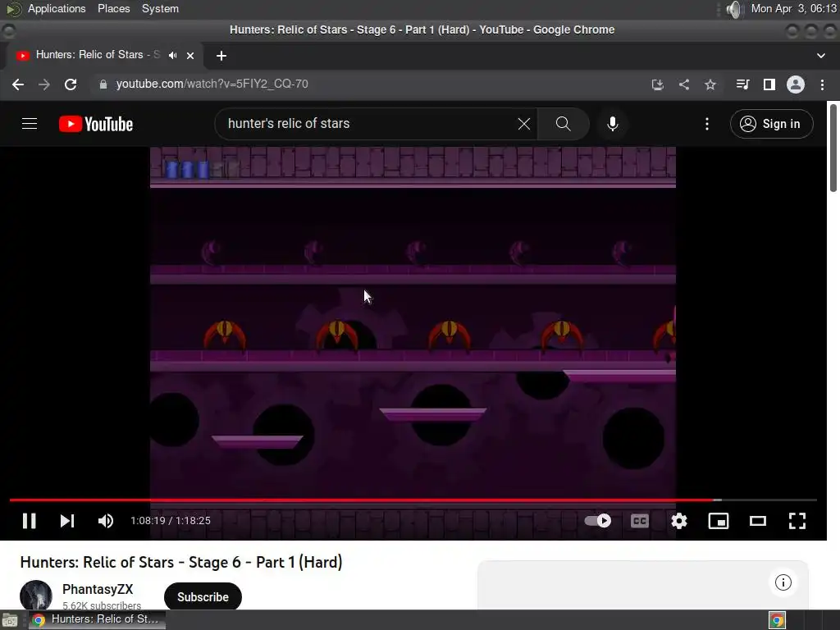Clear the search query with X
The image size is (840, 630).
[x=524, y=124]
